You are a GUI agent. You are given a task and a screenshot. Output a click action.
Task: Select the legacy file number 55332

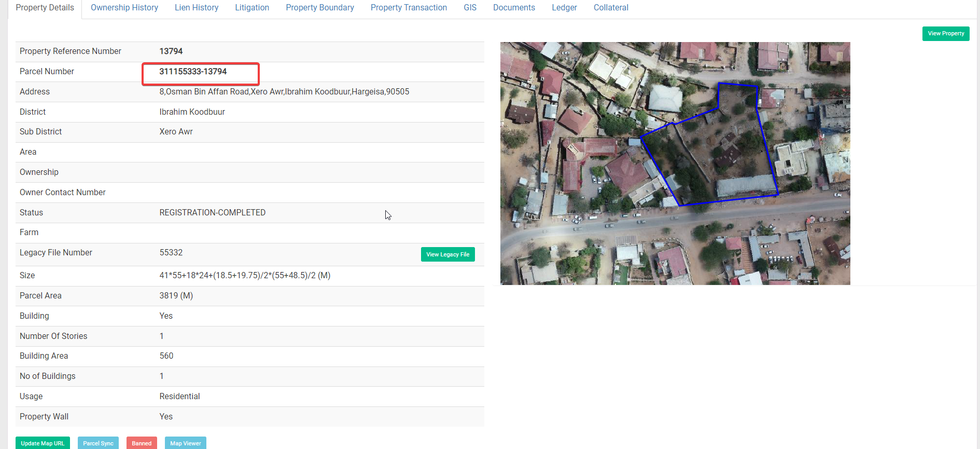(171, 253)
